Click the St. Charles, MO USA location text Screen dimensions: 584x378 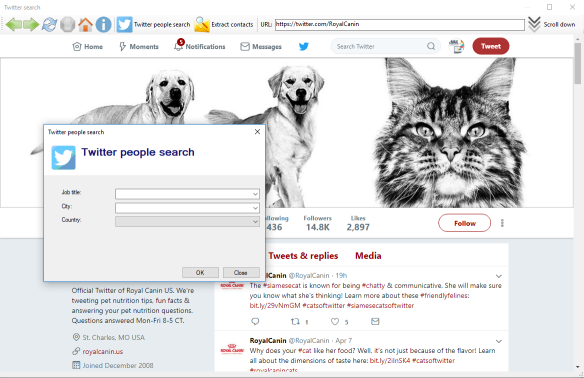[114, 337]
